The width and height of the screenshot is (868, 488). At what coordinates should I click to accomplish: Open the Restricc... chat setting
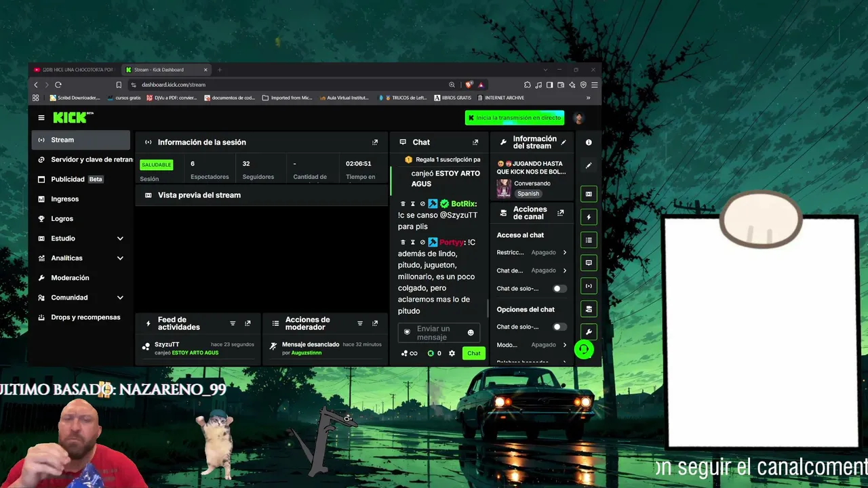[532, 252]
